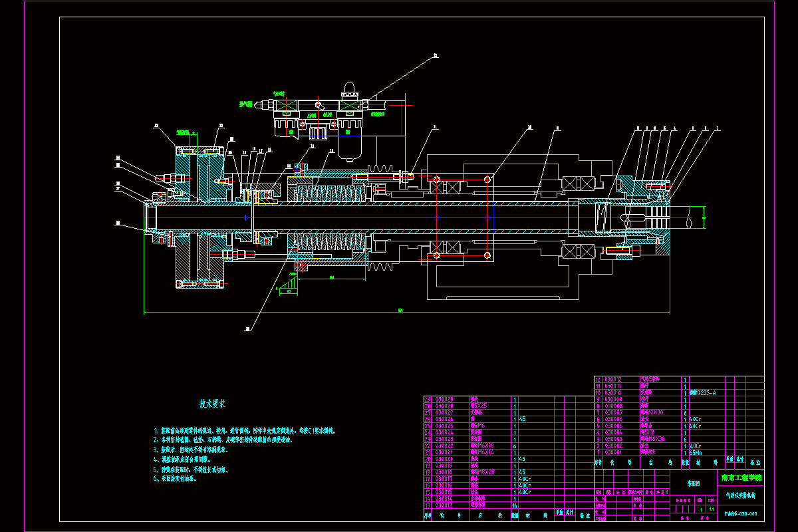Click part number 030005 in parts list
Screen dimensions: 798x532
[613, 426]
